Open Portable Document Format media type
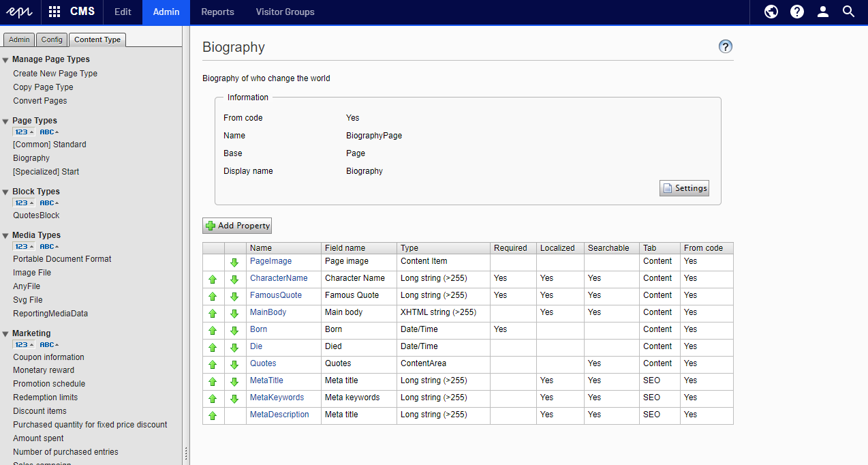The height and width of the screenshot is (465, 868). tap(62, 259)
